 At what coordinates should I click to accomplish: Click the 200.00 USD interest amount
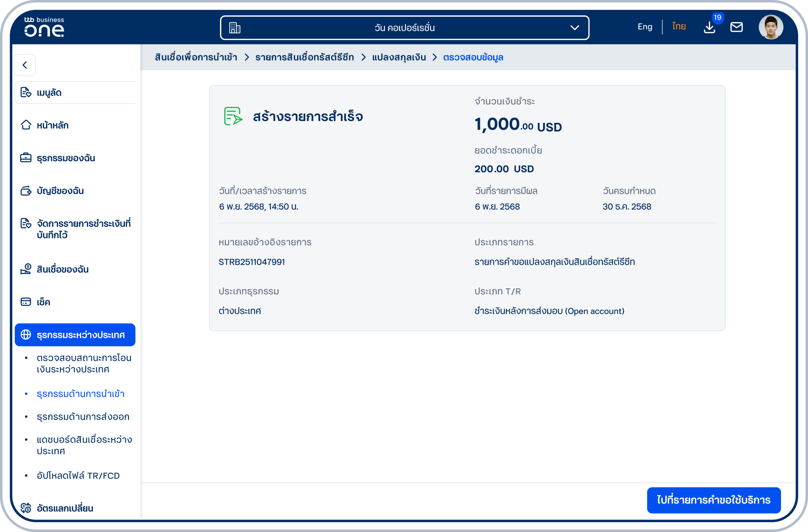click(504, 169)
